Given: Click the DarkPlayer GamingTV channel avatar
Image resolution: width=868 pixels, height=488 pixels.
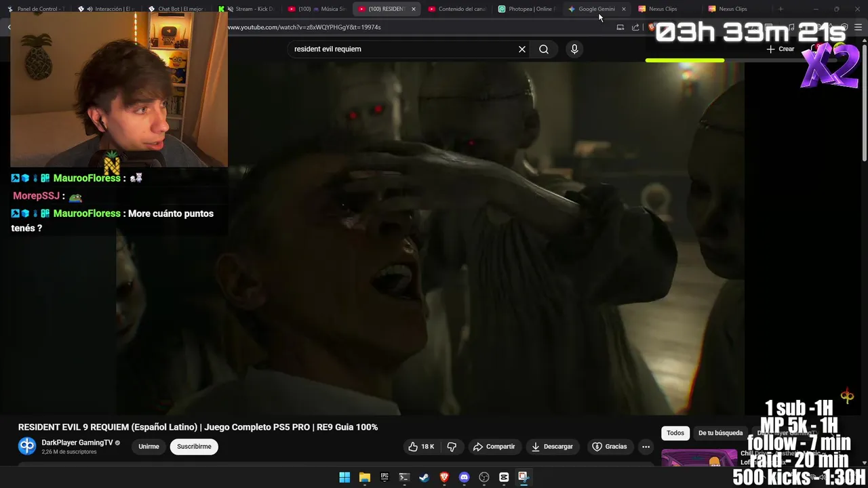Looking at the screenshot, I should (27, 446).
